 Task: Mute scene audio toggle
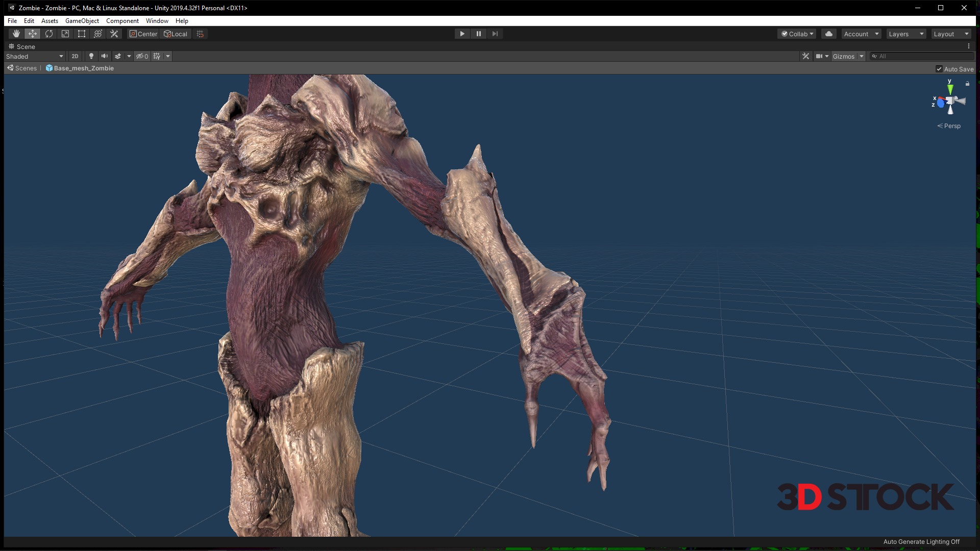pyautogui.click(x=105, y=56)
